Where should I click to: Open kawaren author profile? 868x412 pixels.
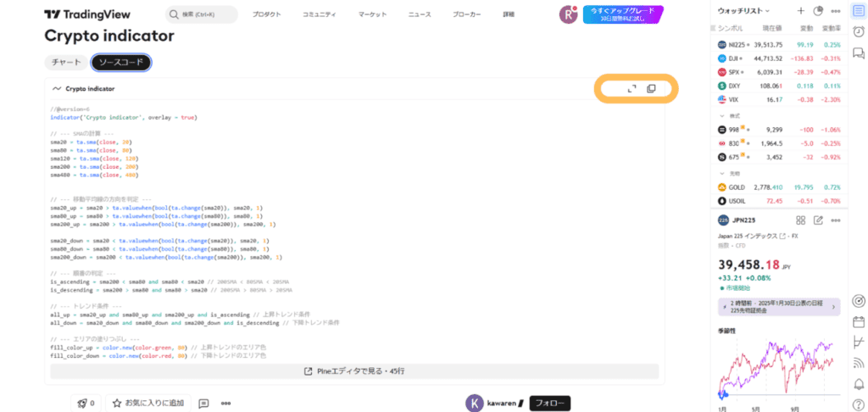coord(494,404)
